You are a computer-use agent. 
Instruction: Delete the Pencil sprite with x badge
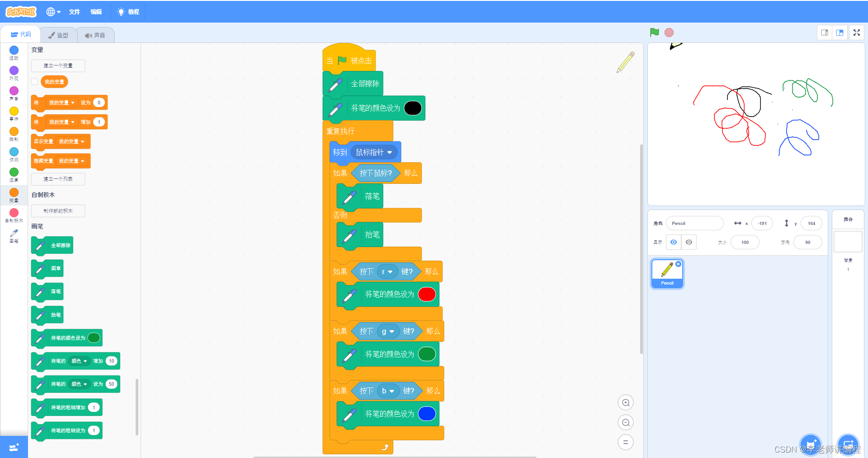pos(678,264)
